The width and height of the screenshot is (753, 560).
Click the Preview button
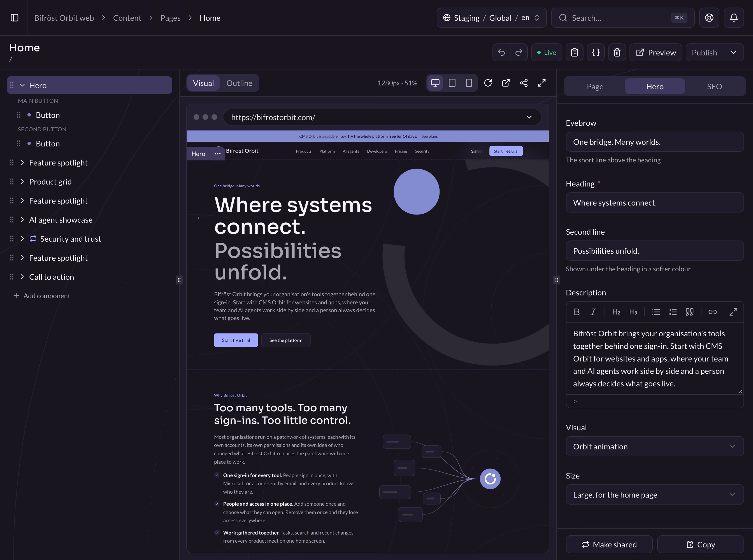point(656,53)
